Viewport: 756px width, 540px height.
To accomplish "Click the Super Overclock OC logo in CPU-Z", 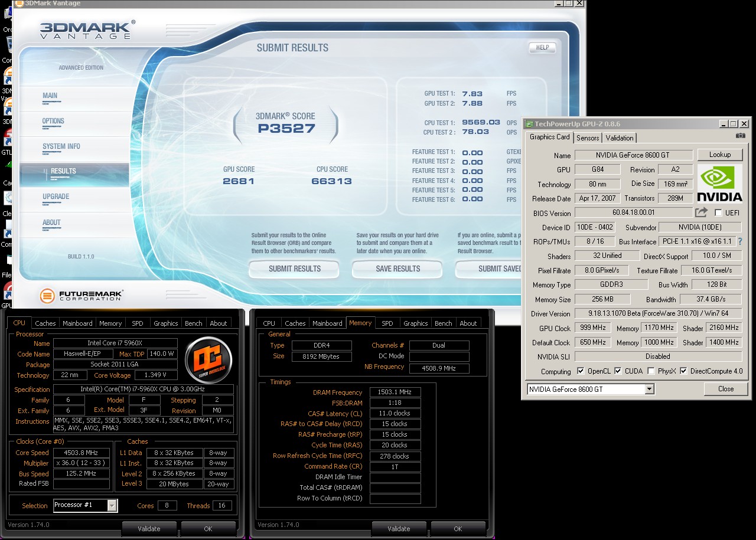I will (x=208, y=359).
